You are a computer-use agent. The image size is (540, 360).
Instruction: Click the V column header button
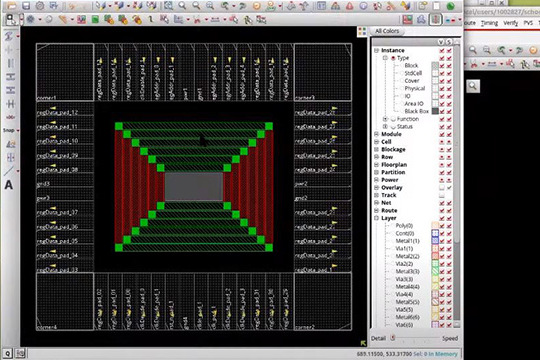(x=441, y=42)
